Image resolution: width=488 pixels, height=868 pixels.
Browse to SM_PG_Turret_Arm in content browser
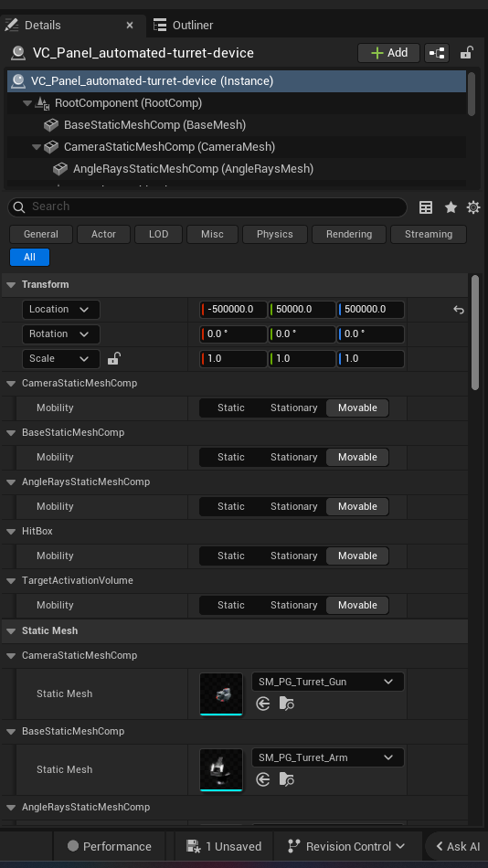click(x=286, y=779)
